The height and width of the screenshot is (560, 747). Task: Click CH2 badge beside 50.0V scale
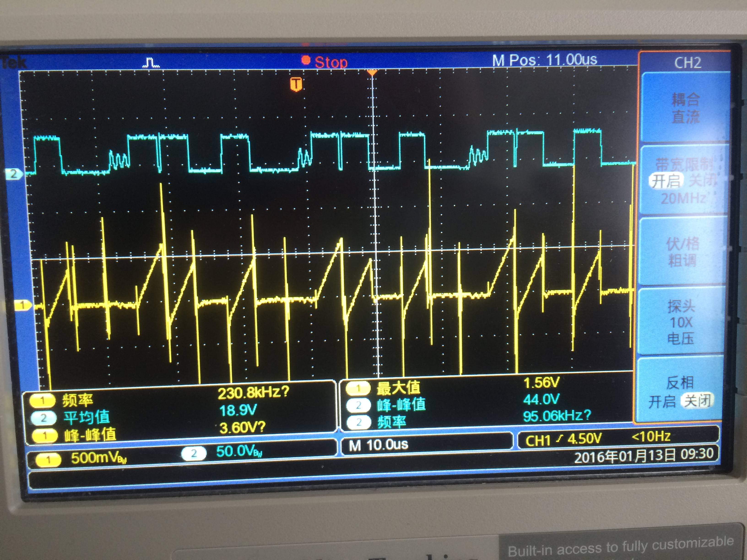pyautogui.click(x=194, y=453)
